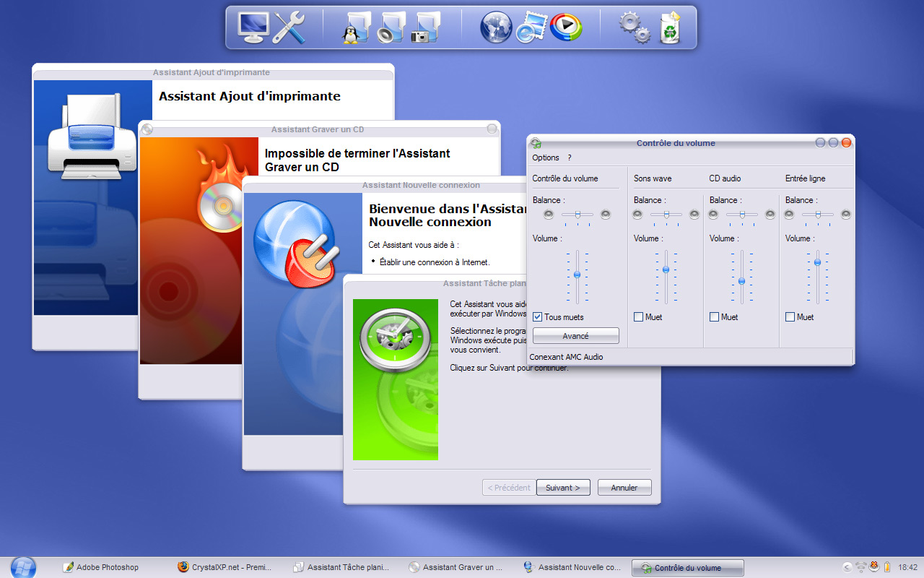Click the 'Conexant AMC Audio' status bar text

click(x=566, y=357)
